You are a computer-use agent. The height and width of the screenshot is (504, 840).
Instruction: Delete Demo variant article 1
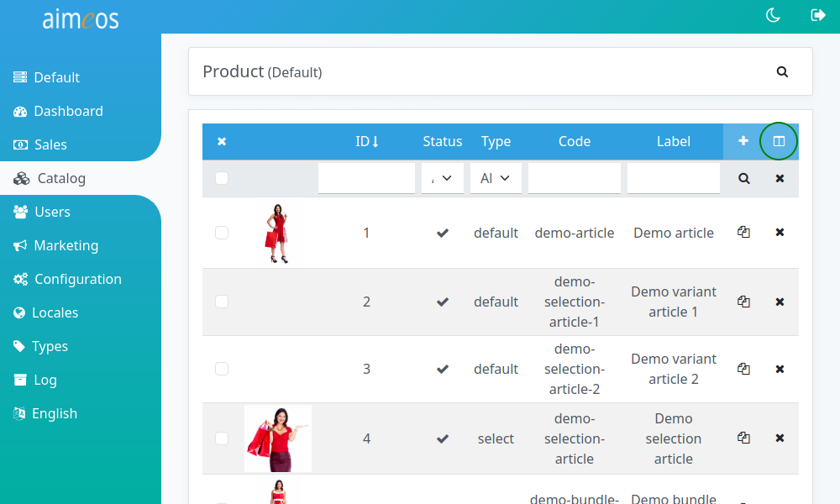point(780,302)
